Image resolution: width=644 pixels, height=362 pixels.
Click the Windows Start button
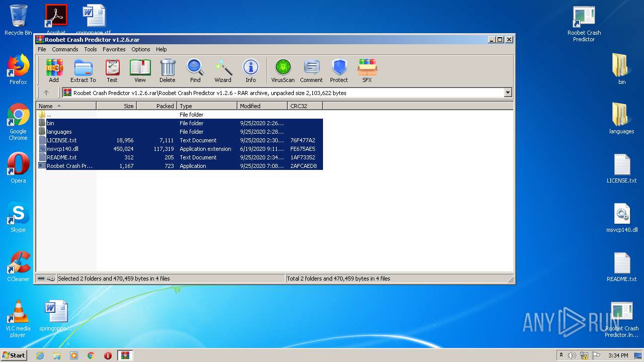click(x=14, y=355)
